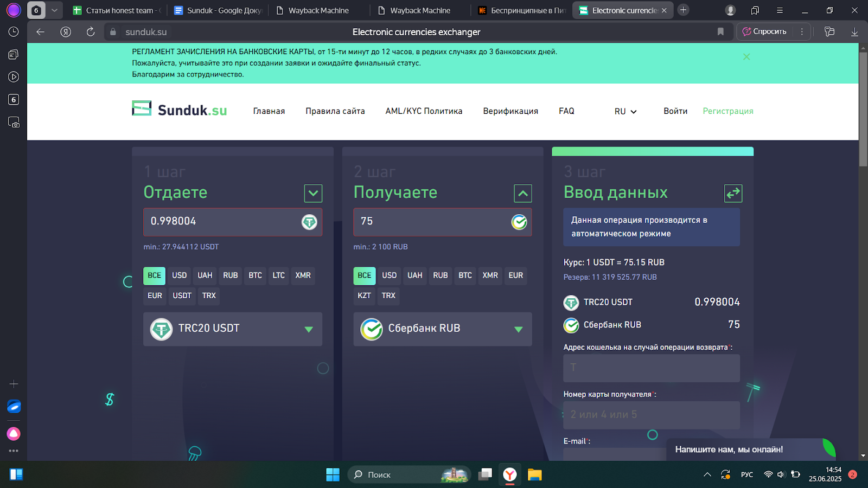Image resolution: width=868 pixels, height=488 pixels.
Task: Click Yandex Browser taskbar icon
Action: (510, 475)
